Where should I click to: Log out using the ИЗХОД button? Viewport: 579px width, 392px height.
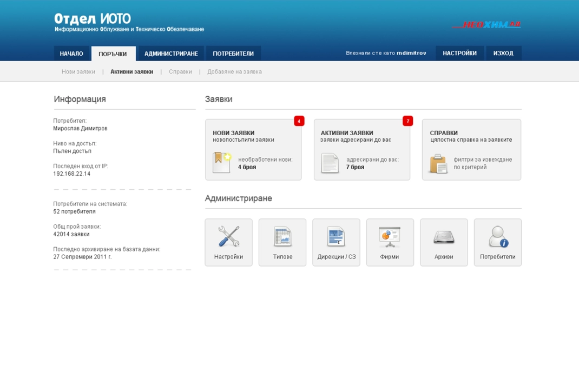(x=503, y=53)
